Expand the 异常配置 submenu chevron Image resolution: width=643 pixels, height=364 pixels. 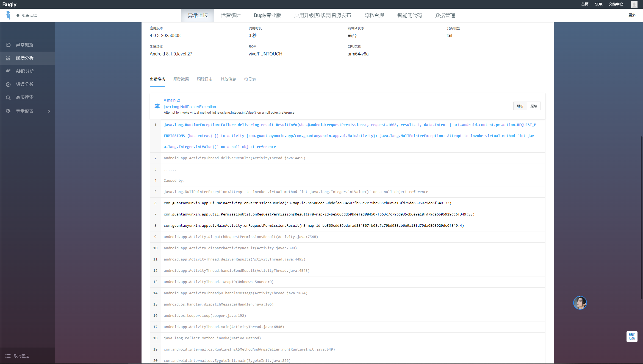click(49, 111)
